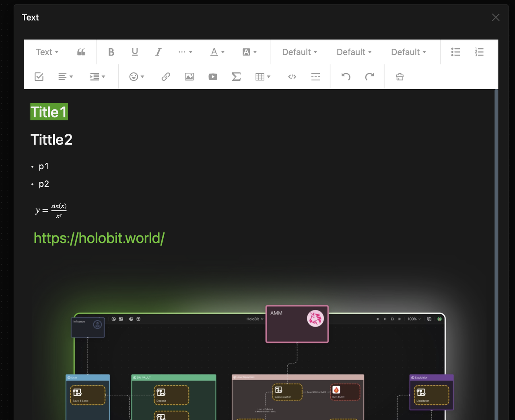Redo the last undone edit
The width and height of the screenshot is (515, 420).
[369, 76]
